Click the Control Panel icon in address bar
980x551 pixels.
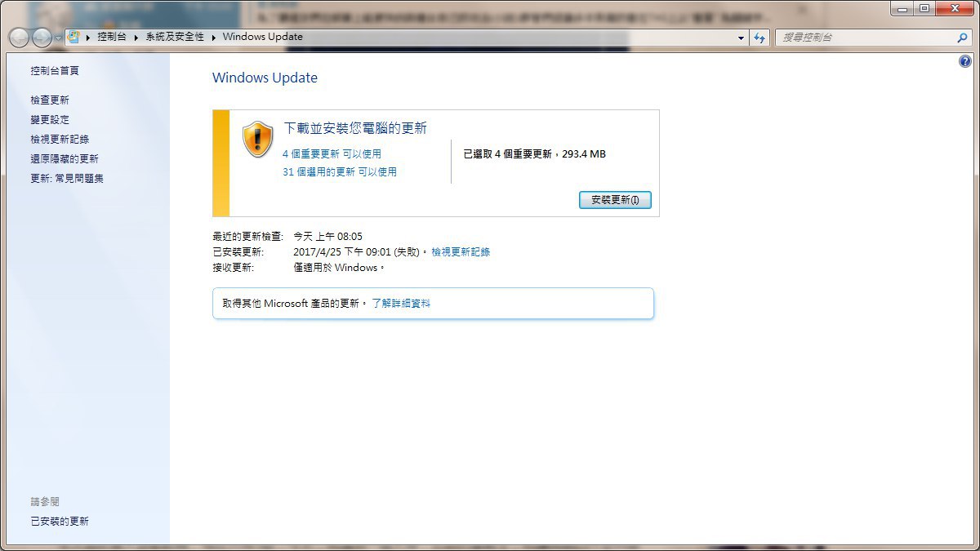point(73,37)
